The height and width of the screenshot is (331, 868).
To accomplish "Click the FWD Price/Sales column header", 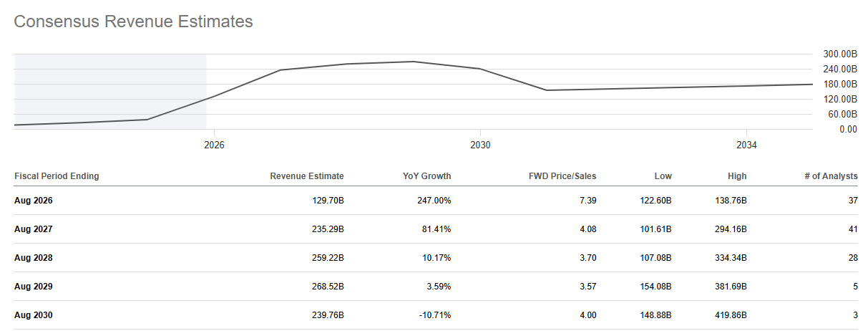I will click(x=562, y=176).
